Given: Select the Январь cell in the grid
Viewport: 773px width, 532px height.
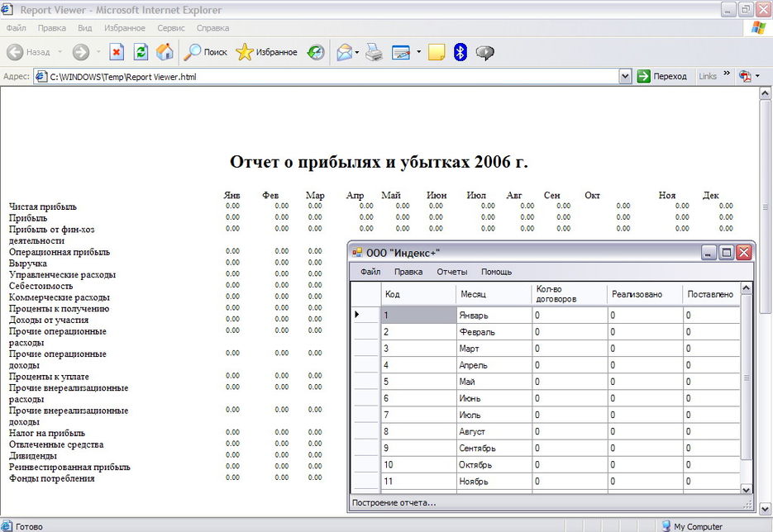Looking at the screenshot, I should point(494,316).
